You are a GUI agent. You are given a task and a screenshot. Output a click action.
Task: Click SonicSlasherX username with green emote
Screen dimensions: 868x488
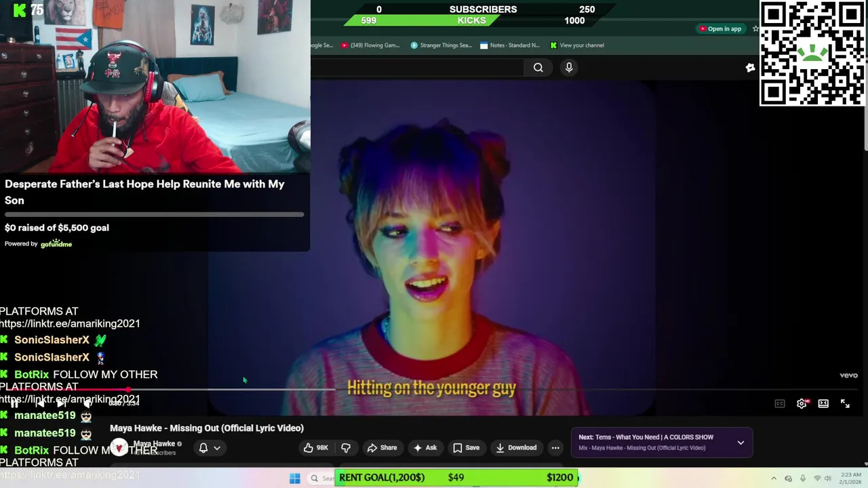click(52, 340)
